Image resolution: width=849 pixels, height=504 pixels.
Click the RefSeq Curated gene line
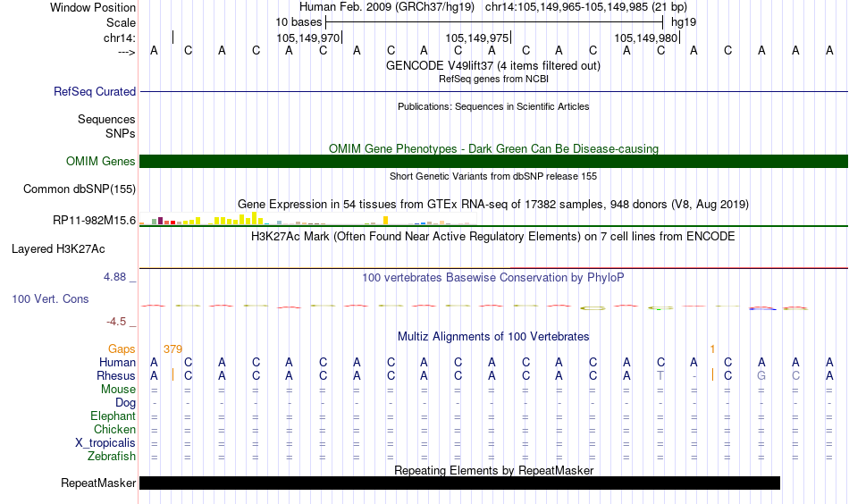(x=494, y=91)
